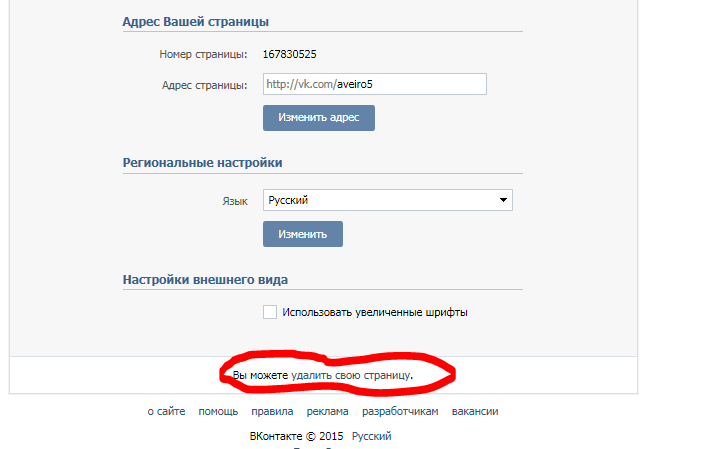Open the 'о сайте' footer link

tap(166, 411)
